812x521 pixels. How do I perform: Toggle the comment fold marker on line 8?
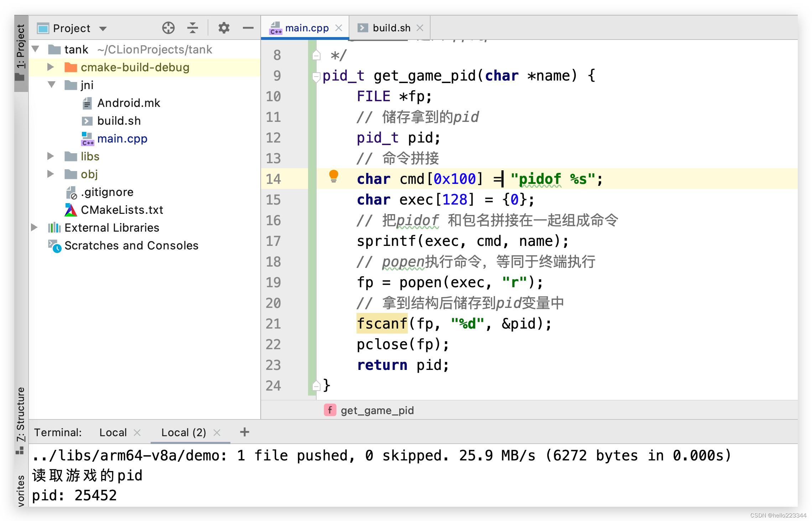pos(316,56)
